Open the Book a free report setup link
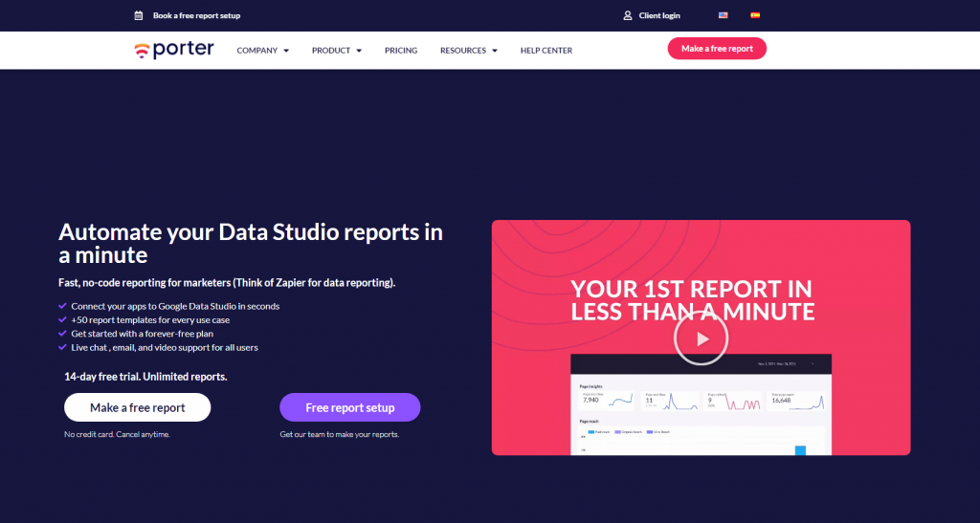Viewport: 980px width, 523px height. [196, 15]
